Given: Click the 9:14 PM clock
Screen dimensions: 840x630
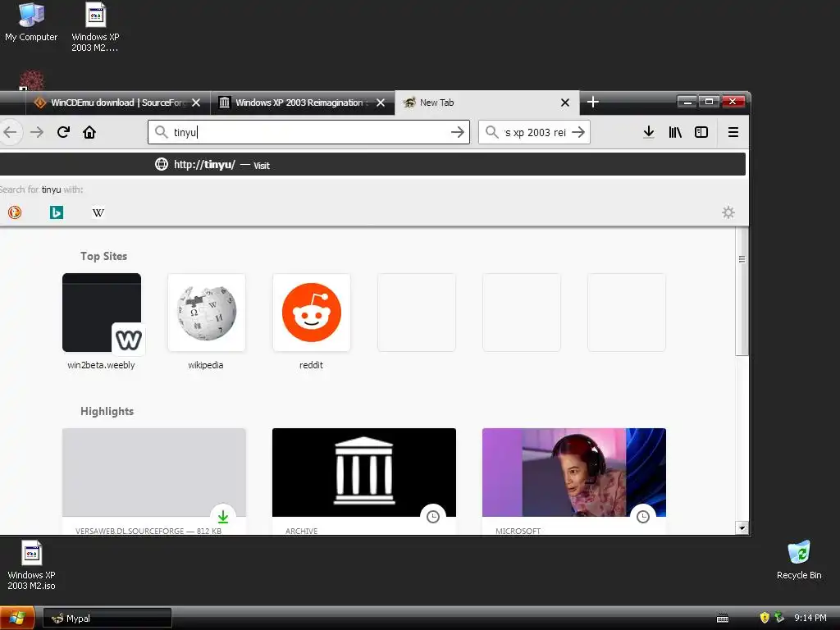Looking at the screenshot, I should (810, 618).
